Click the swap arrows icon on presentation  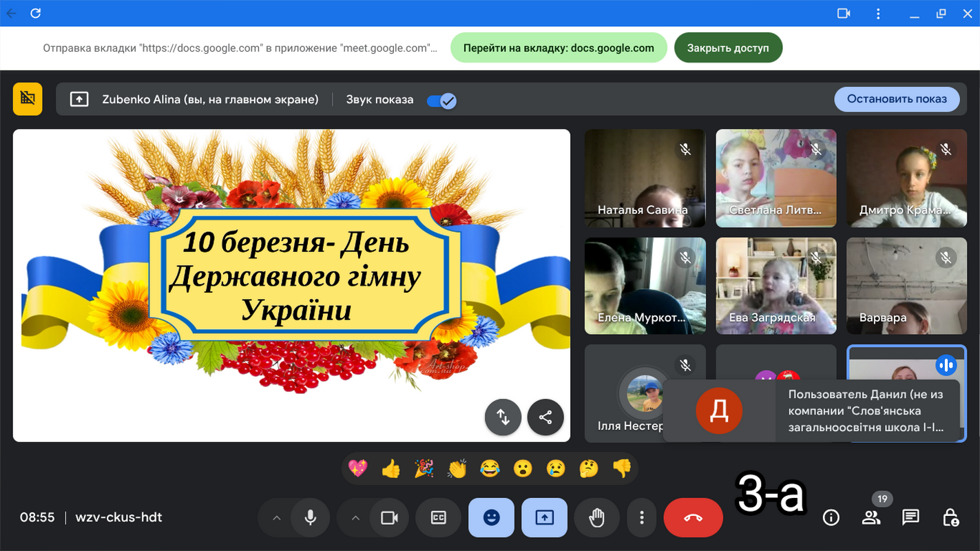coord(503,417)
